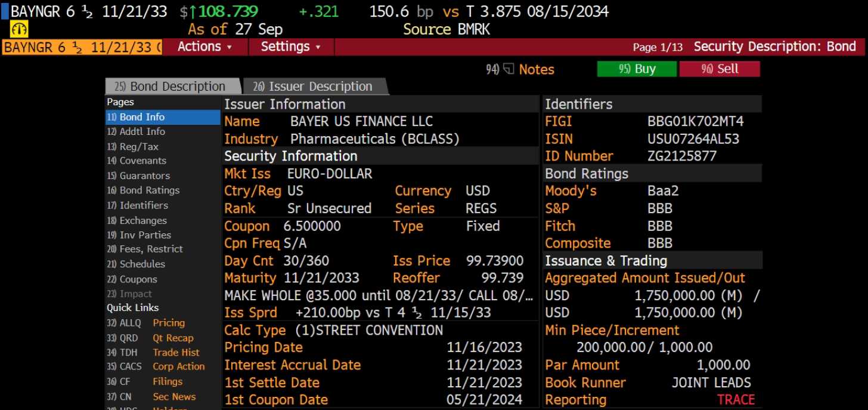This screenshot has height=410, width=868.
Task: Switch to the Bond Description tab
Action: [173, 87]
